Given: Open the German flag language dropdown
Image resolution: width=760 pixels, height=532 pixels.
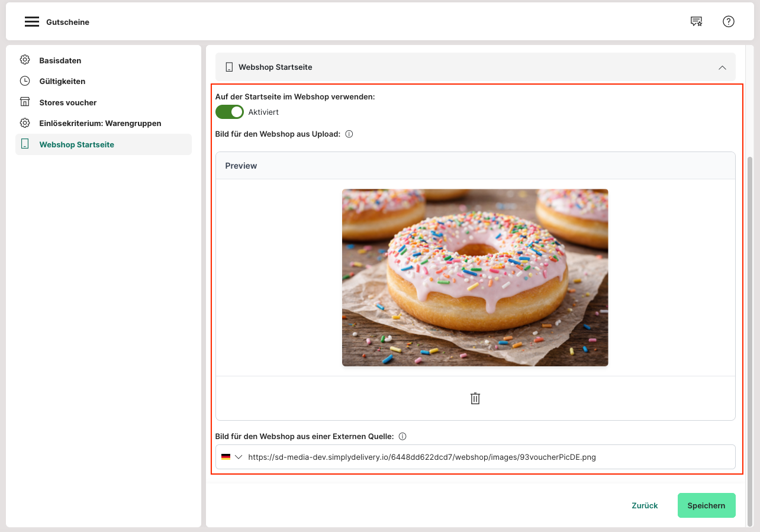Looking at the screenshot, I should pyautogui.click(x=231, y=457).
